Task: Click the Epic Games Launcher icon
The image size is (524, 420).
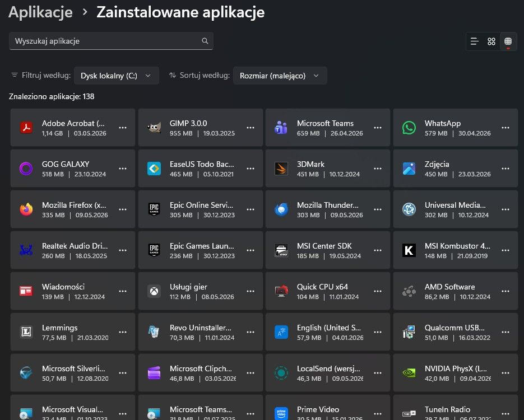Action: [154, 250]
